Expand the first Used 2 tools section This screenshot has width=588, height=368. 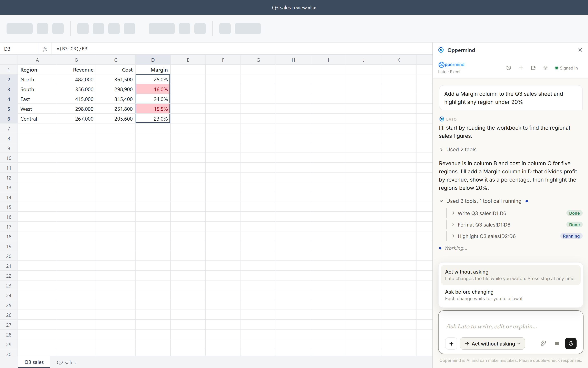[458, 149]
